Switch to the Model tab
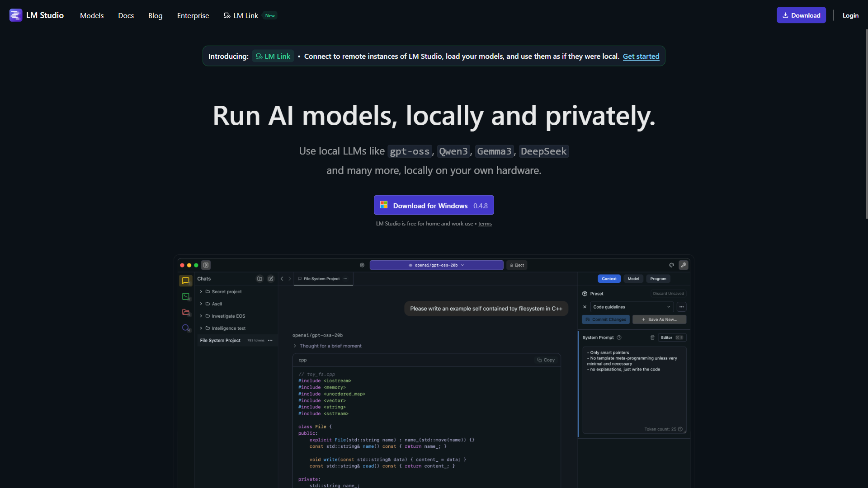The image size is (868, 488). 633,279
